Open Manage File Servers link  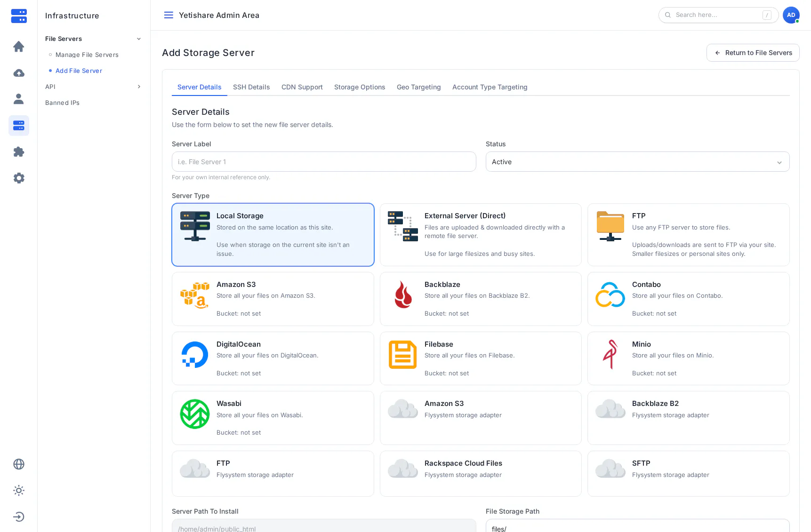[87, 55]
